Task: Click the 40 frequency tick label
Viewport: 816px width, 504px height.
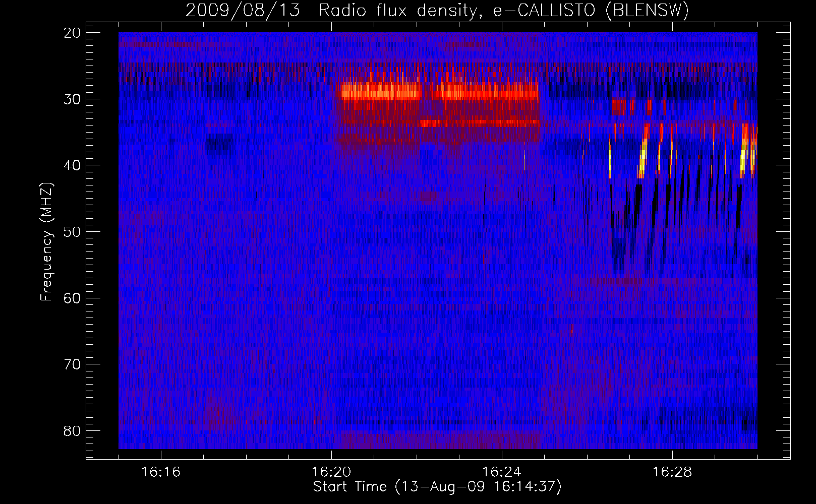Action: [73, 165]
